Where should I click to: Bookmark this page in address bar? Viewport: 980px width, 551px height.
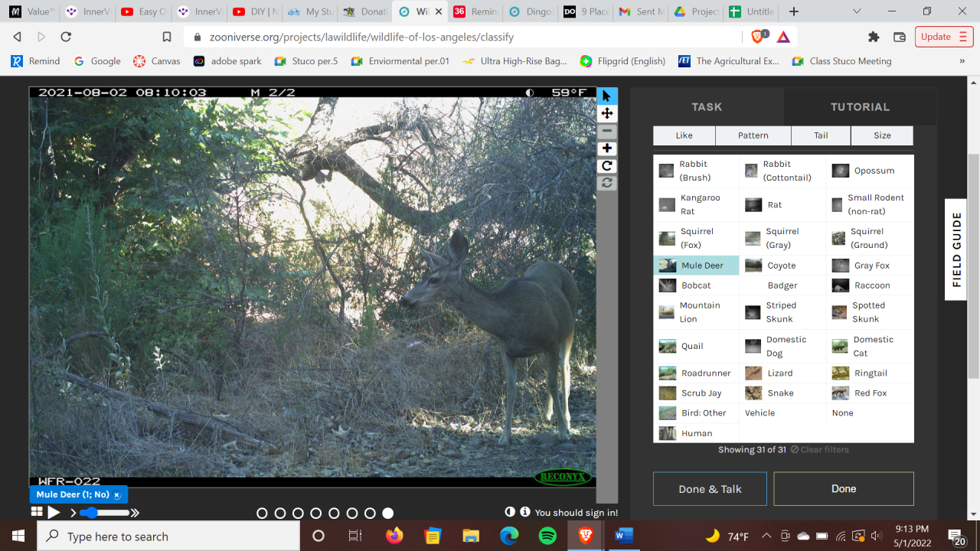167,37
